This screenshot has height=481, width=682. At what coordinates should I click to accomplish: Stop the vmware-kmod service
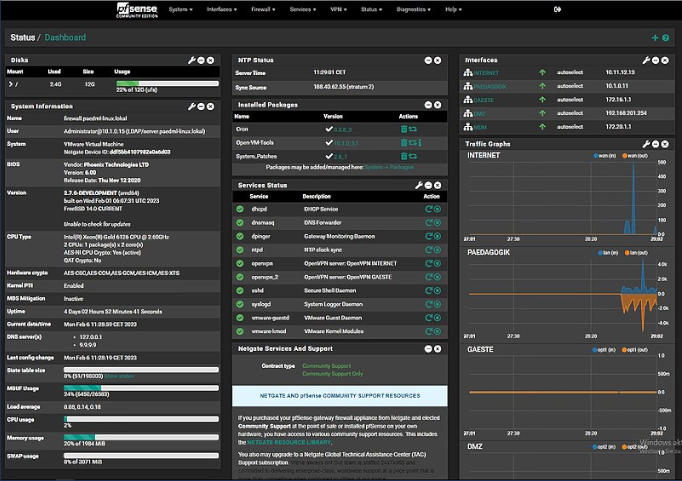coord(437,331)
